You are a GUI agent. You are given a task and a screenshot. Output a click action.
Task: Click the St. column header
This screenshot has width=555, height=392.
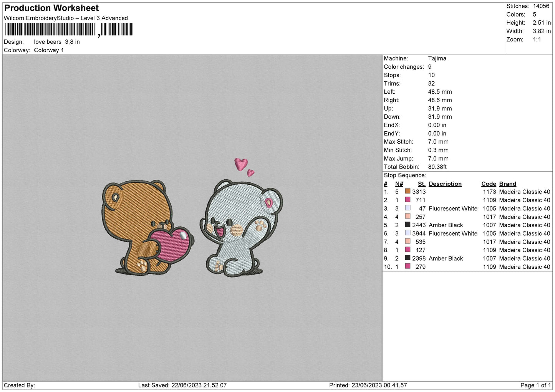[x=421, y=184]
